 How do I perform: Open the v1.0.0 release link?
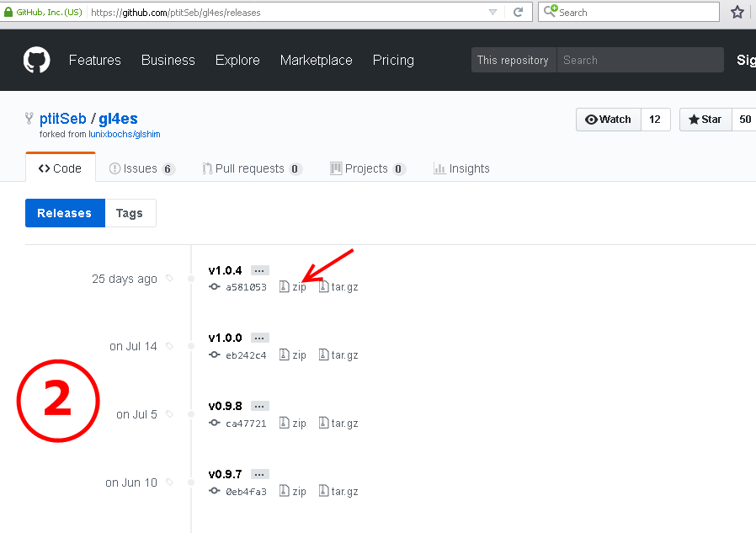pyautogui.click(x=225, y=338)
